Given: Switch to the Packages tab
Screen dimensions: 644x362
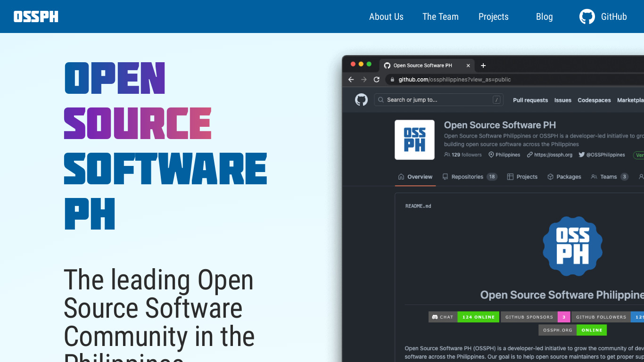Looking at the screenshot, I should click(x=564, y=177).
